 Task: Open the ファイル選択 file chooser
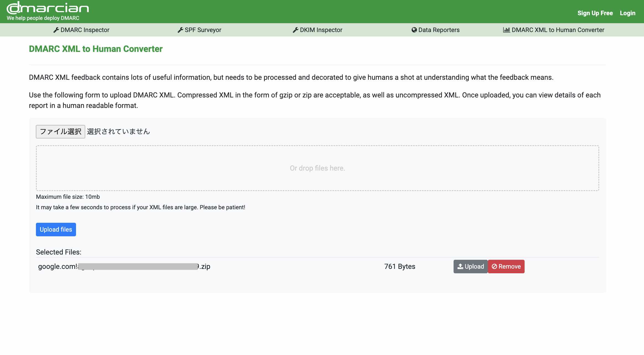60,131
